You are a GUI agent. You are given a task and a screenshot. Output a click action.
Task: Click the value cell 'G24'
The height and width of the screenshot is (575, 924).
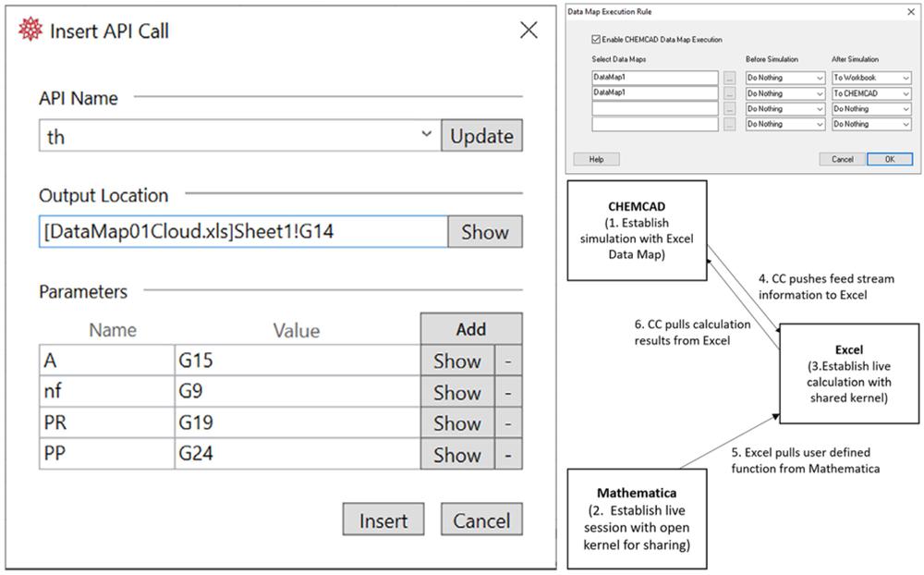(x=298, y=454)
